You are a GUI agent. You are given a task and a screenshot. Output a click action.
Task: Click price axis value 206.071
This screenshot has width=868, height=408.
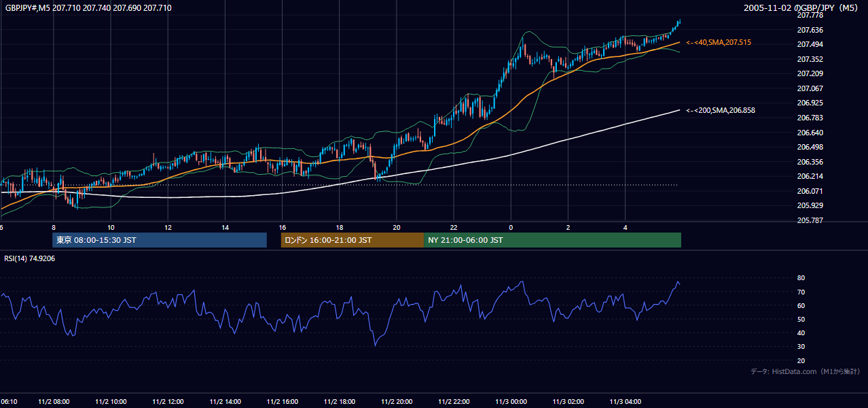coord(810,191)
